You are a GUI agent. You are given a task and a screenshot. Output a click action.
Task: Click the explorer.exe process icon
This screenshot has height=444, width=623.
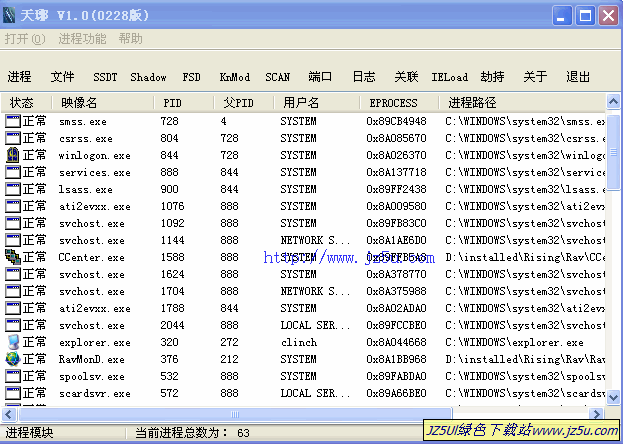[x=13, y=342]
